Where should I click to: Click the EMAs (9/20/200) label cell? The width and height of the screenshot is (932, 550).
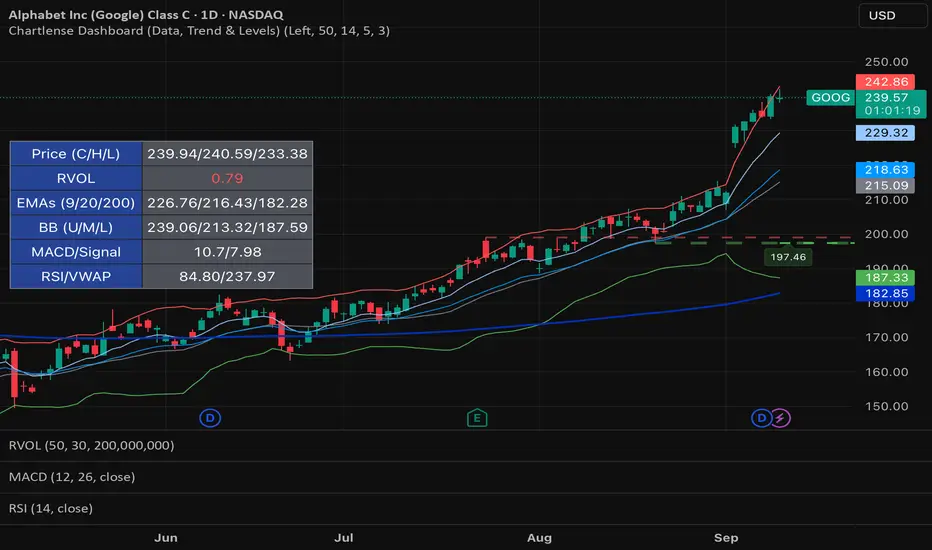(76, 203)
